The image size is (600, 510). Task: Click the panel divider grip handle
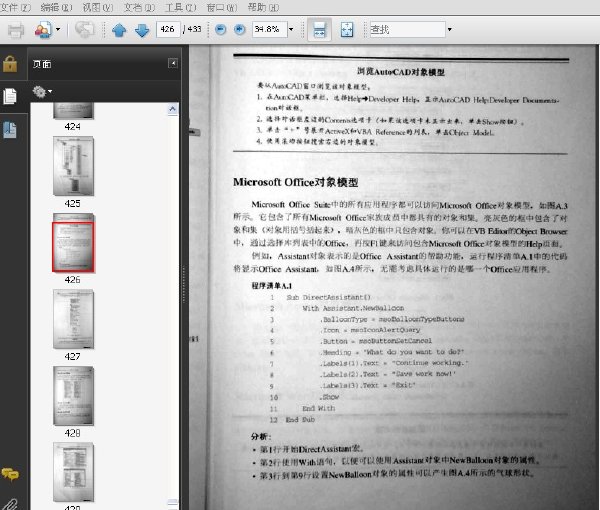(184, 285)
